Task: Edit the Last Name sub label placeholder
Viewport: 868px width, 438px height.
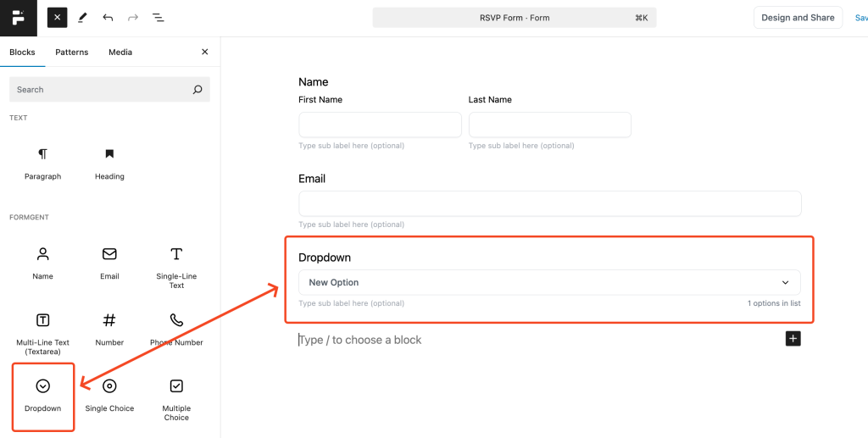Action: click(521, 146)
